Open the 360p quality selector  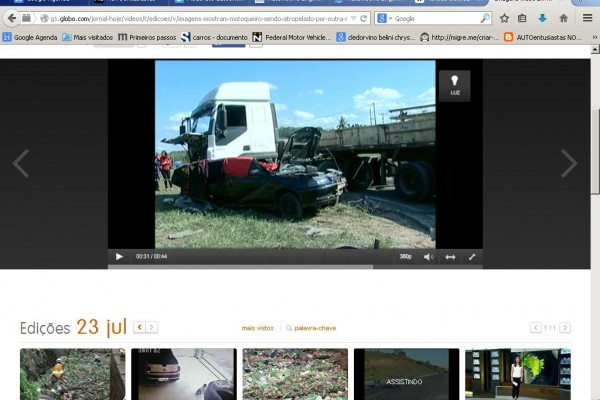[405, 257]
